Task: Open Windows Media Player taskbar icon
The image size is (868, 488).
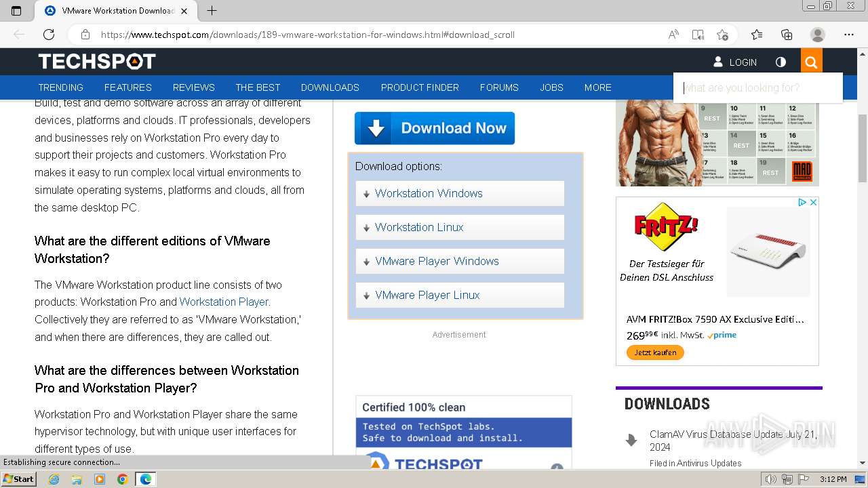Action: point(100,479)
